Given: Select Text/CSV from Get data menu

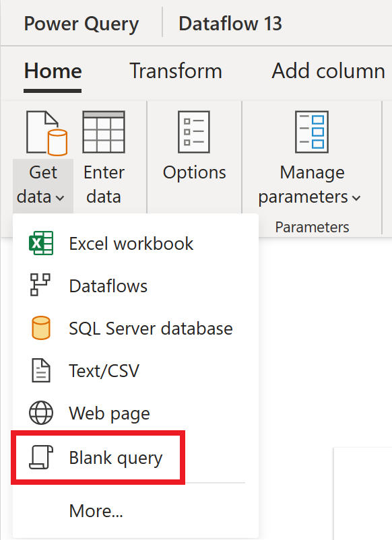Looking at the screenshot, I should pyautogui.click(x=136, y=370).
